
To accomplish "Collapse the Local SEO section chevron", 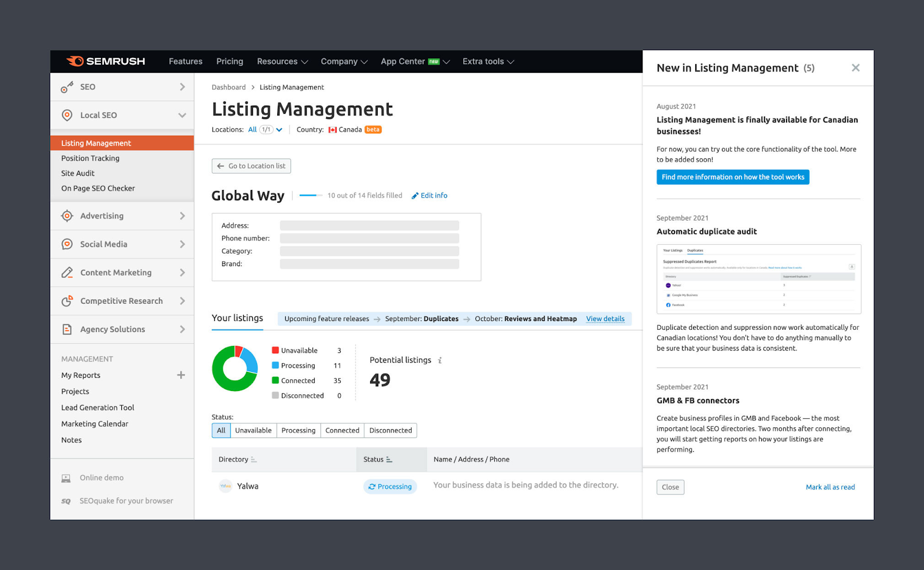I will [182, 116].
